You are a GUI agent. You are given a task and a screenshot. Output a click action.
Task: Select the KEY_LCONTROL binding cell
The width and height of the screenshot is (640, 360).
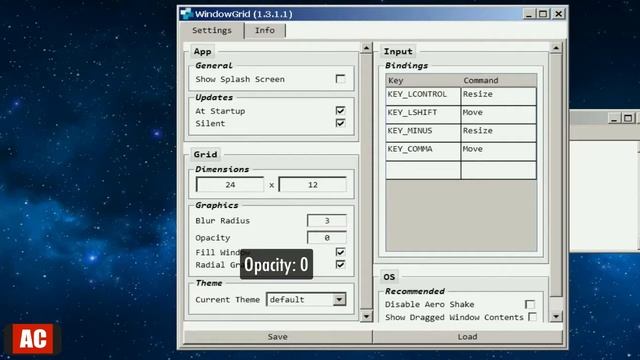[423, 96]
